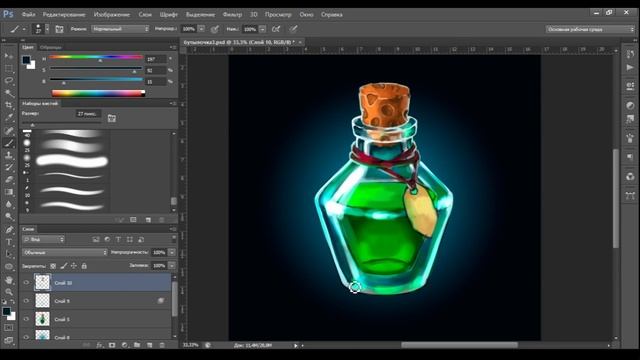Open the brush panel toggle in options bar

[x=59, y=29]
